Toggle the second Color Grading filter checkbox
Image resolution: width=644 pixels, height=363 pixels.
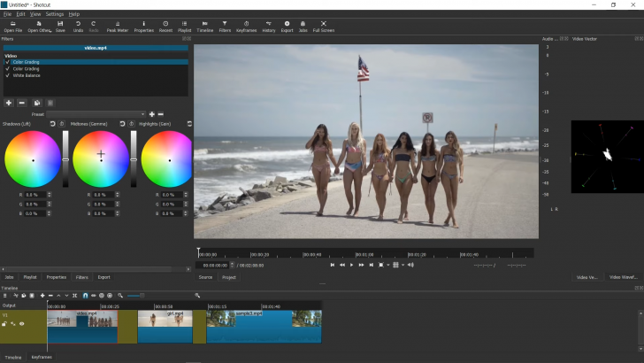7,68
